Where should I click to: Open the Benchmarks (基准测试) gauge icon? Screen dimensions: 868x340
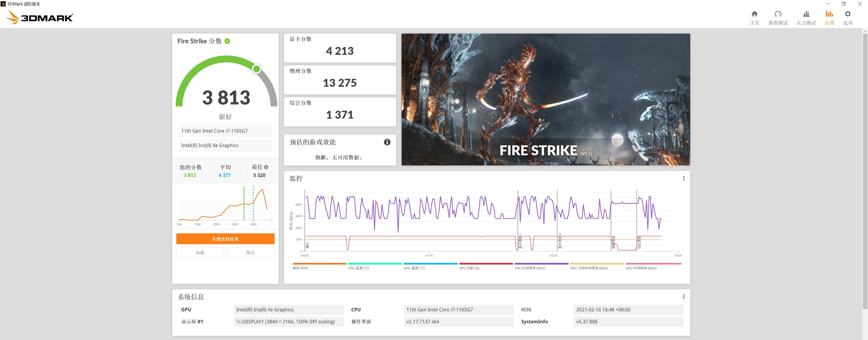pyautogui.click(x=778, y=14)
